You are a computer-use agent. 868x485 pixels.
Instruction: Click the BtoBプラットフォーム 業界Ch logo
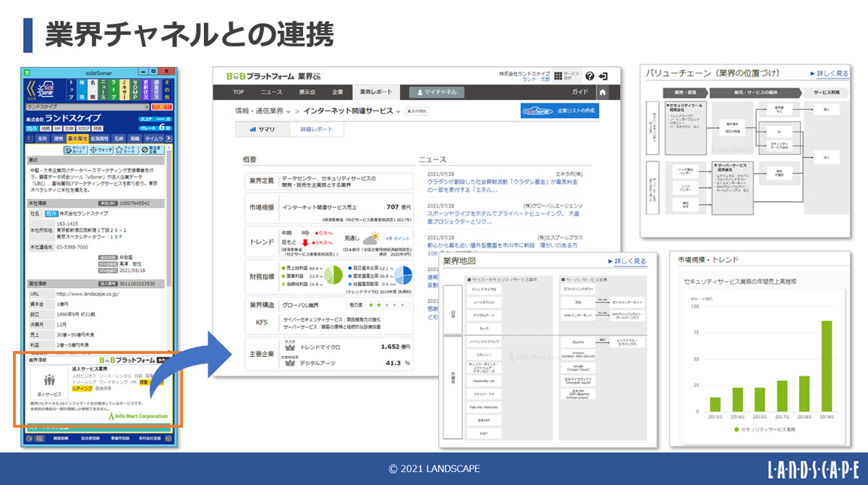coord(273,76)
